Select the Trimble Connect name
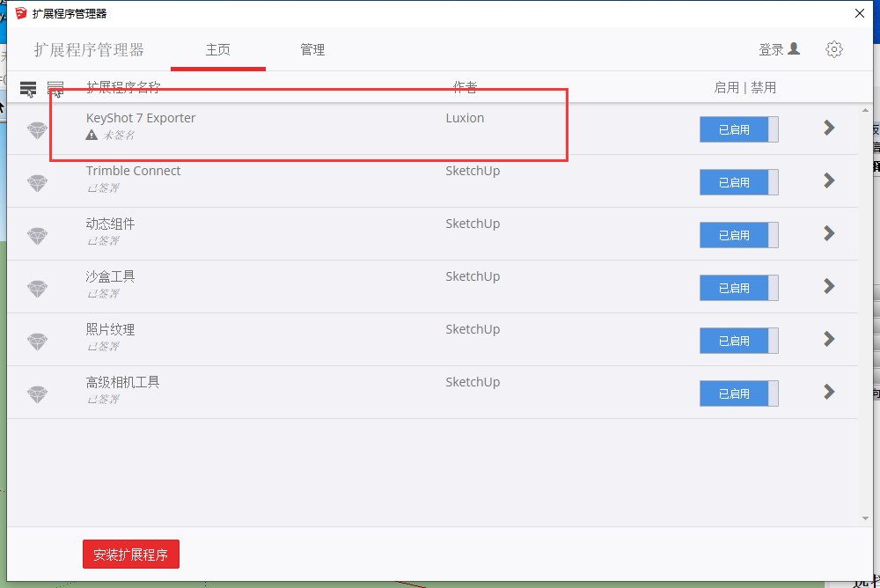This screenshot has width=880, height=588. 133,171
